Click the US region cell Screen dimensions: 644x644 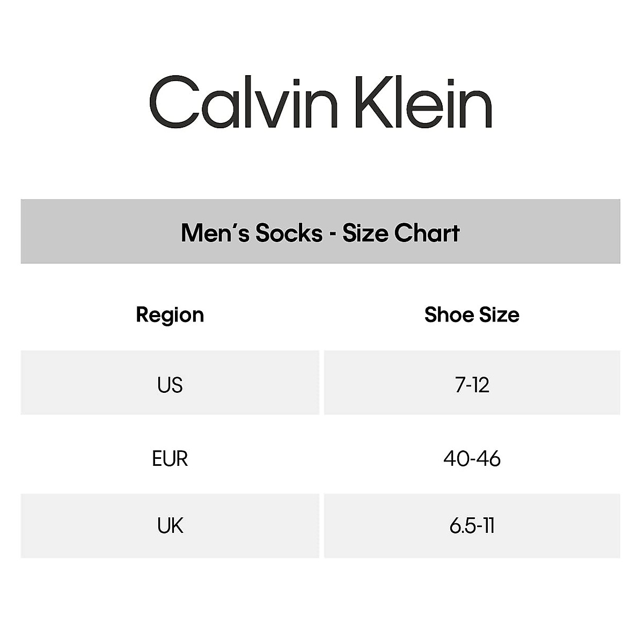click(170, 385)
